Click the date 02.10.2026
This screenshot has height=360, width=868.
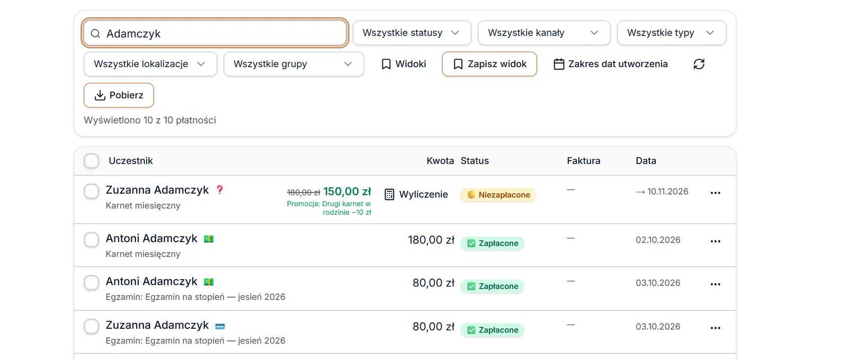(x=658, y=240)
